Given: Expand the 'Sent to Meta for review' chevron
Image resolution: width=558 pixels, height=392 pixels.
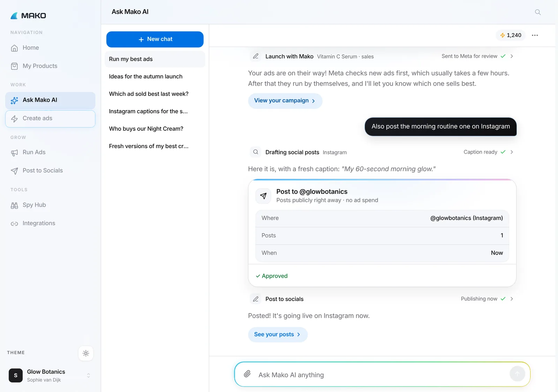Looking at the screenshot, I should [x=512, y=56].
